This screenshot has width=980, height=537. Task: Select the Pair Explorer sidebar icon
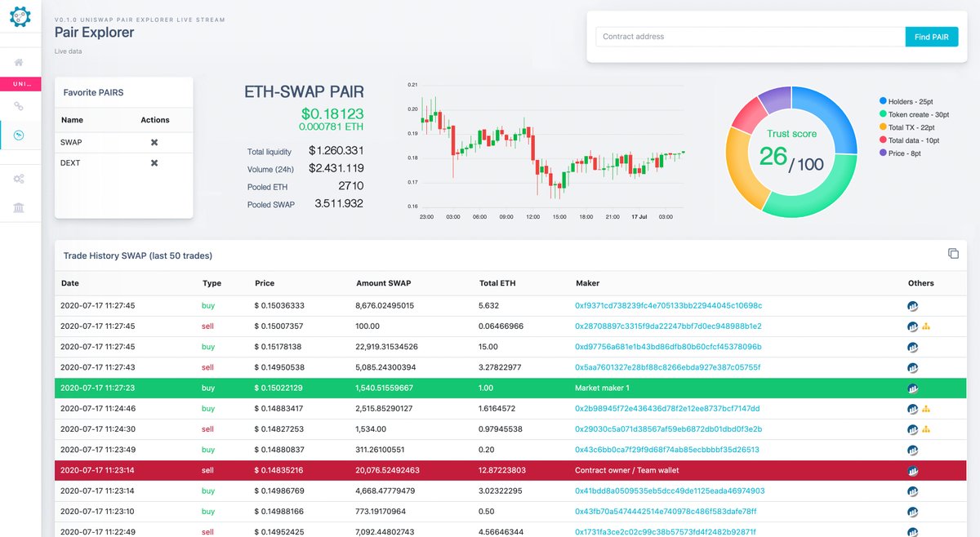pyautogui.click(x=19, y=135)
